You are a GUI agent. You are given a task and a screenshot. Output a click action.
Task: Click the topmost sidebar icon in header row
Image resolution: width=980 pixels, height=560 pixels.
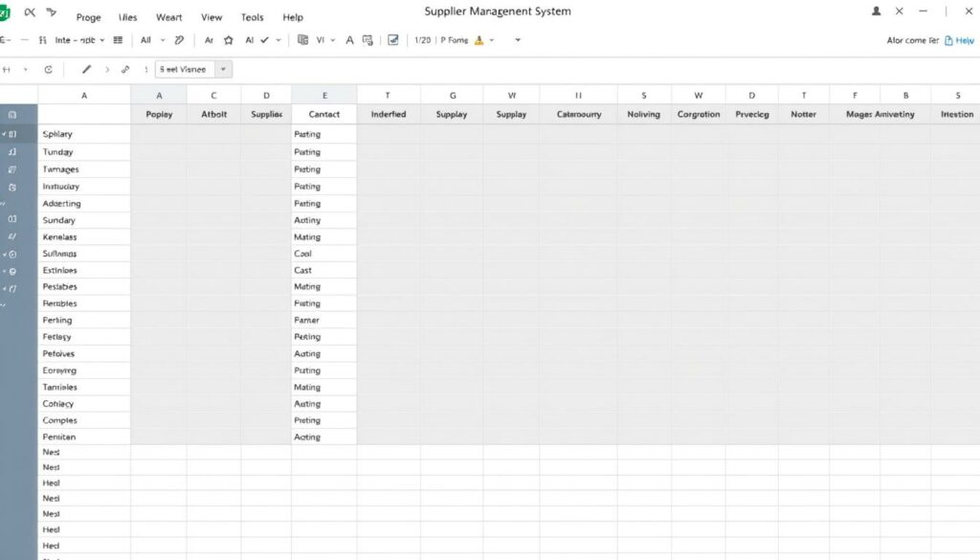[11, 115]
